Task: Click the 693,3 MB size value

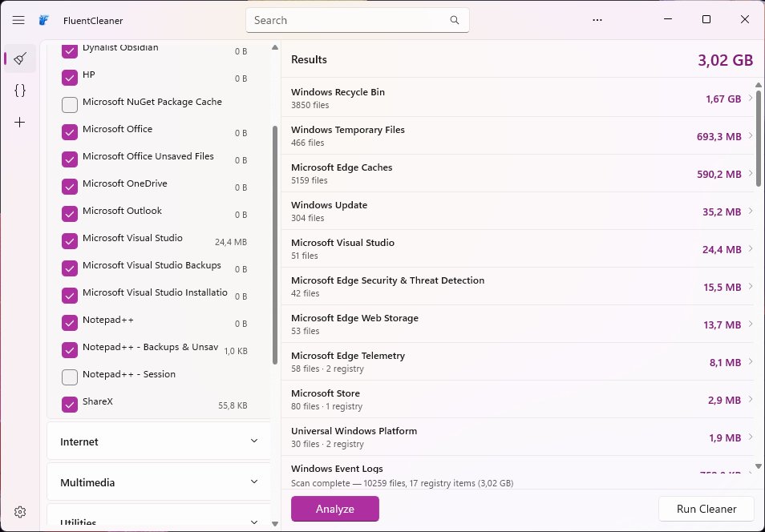Action: tap(718, 136)
